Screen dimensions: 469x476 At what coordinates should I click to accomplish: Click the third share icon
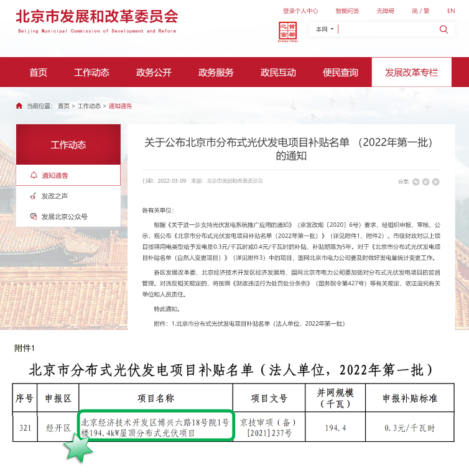(x=436, y=182)
